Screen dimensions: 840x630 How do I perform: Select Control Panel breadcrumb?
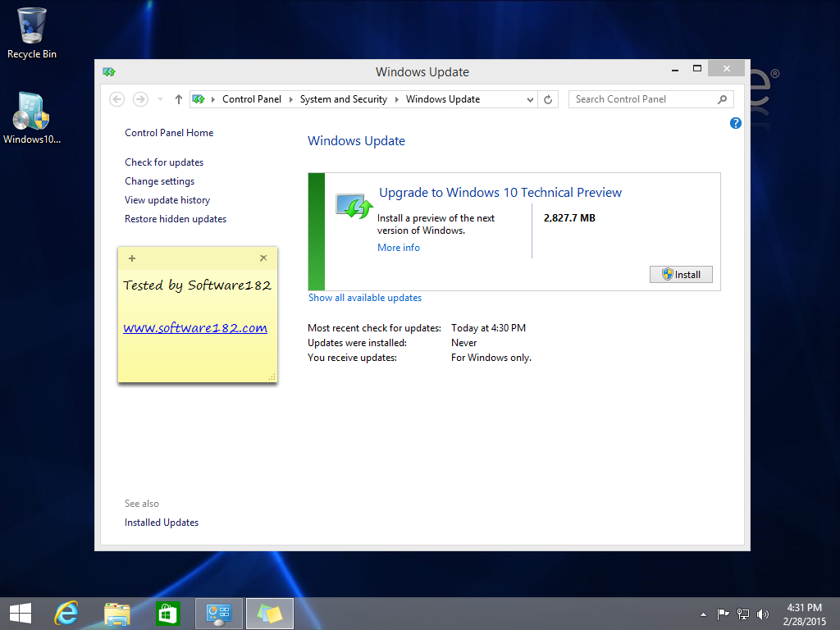tap(251, 99)
